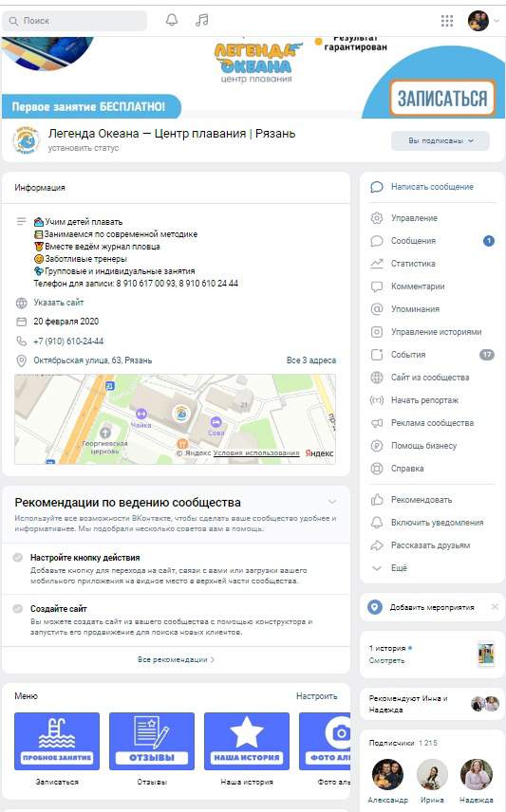The image size is (506, 812).
Task: Click Указать сайт link
Action: [59, 303]
